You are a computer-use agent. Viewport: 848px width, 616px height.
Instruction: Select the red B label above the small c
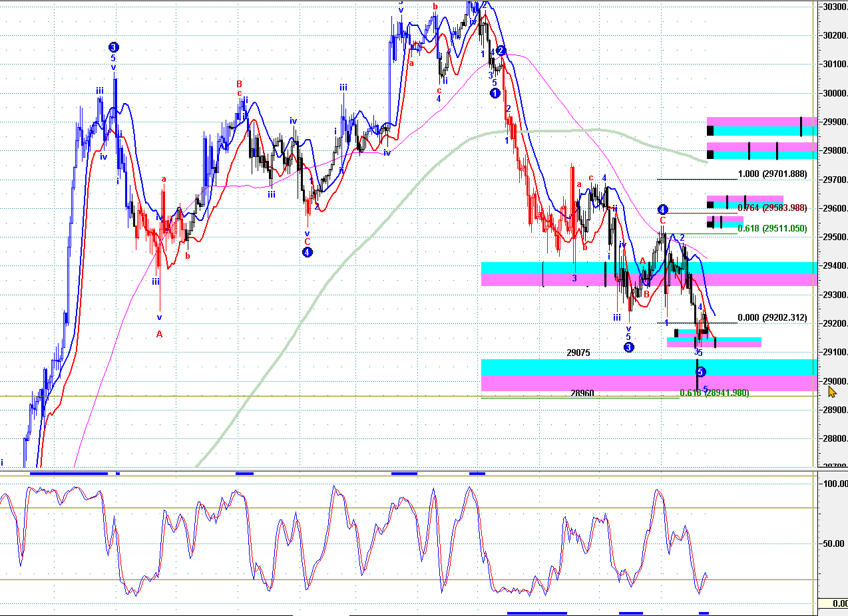coord(239,84)
